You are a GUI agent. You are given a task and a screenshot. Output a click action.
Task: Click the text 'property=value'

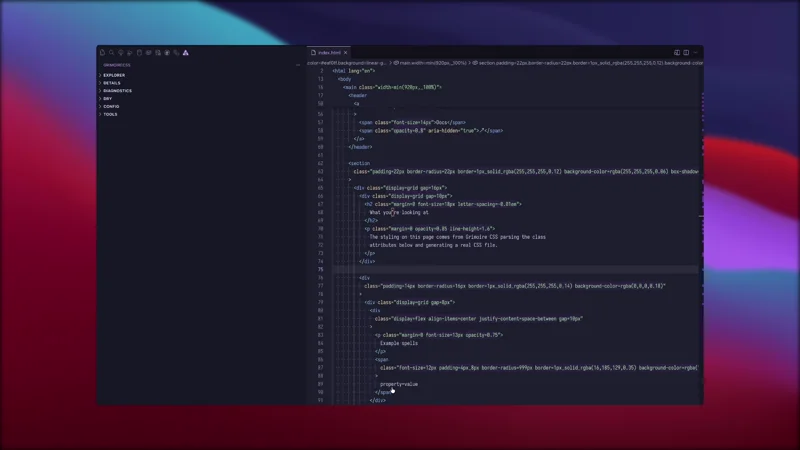[x=399, y=384]
